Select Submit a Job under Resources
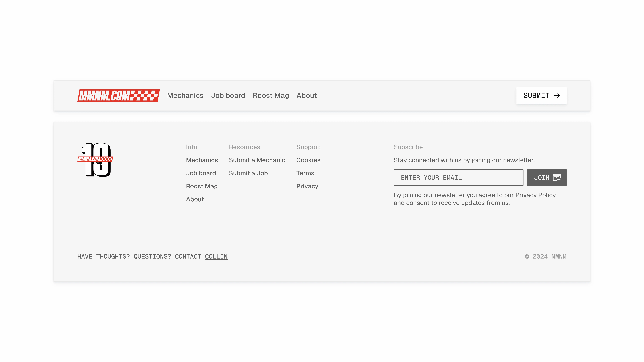 (x=248, y=173)
